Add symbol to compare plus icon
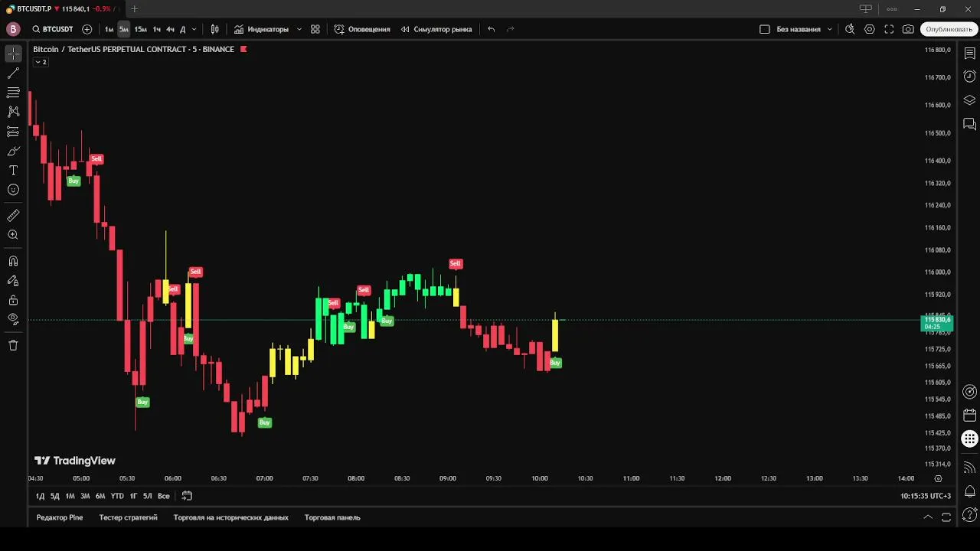 (87, 29)
